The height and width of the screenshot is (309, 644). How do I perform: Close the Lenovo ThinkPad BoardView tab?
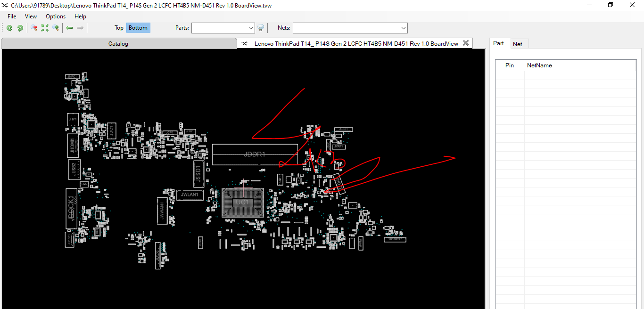[466, 43]
